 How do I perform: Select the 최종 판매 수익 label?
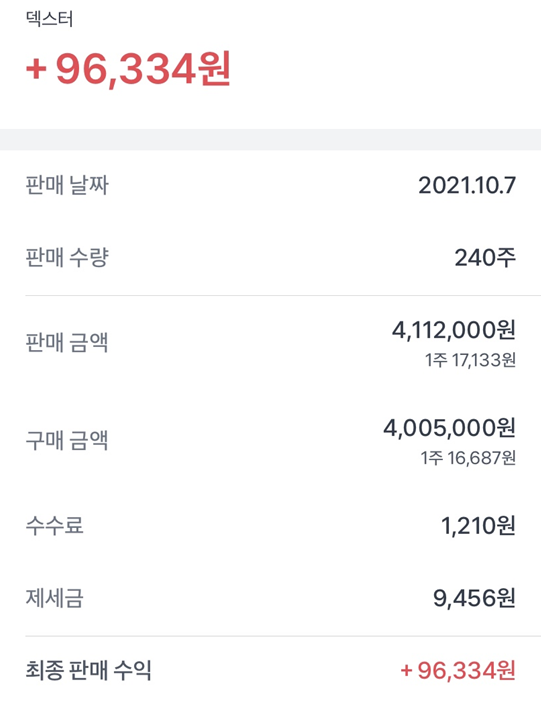(x=88, y=670)
